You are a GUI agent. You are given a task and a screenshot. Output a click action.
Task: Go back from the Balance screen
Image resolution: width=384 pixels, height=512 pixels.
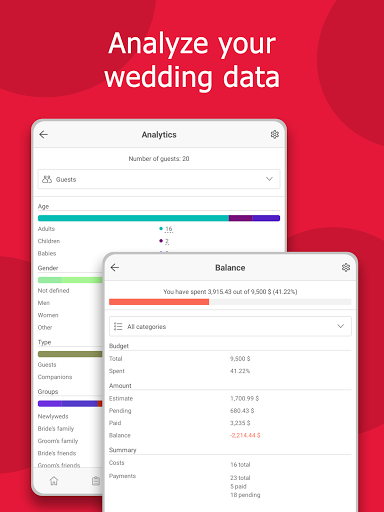[x=115, y=267]
